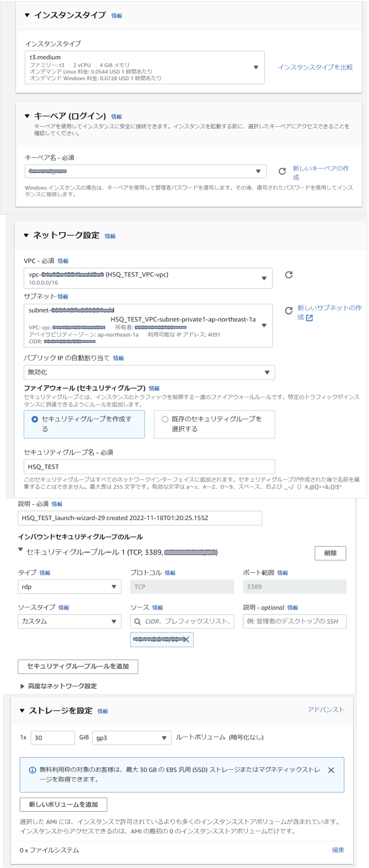The height and width of the screenshot is (868, 369).
Task: Click 情報 link next to ネットワーク設定 heading
Action: (110, 236)
